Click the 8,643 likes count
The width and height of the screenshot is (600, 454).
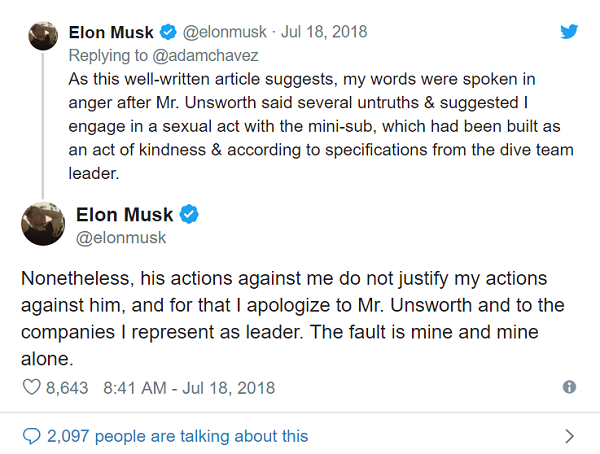pyautogui.click(x=66, y=387)
